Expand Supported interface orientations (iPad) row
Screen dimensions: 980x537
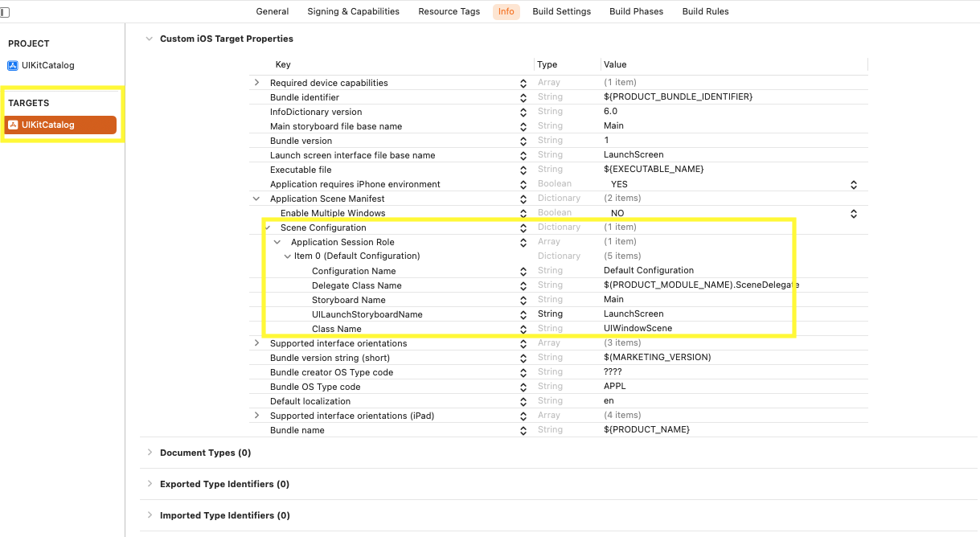point(256,416)
